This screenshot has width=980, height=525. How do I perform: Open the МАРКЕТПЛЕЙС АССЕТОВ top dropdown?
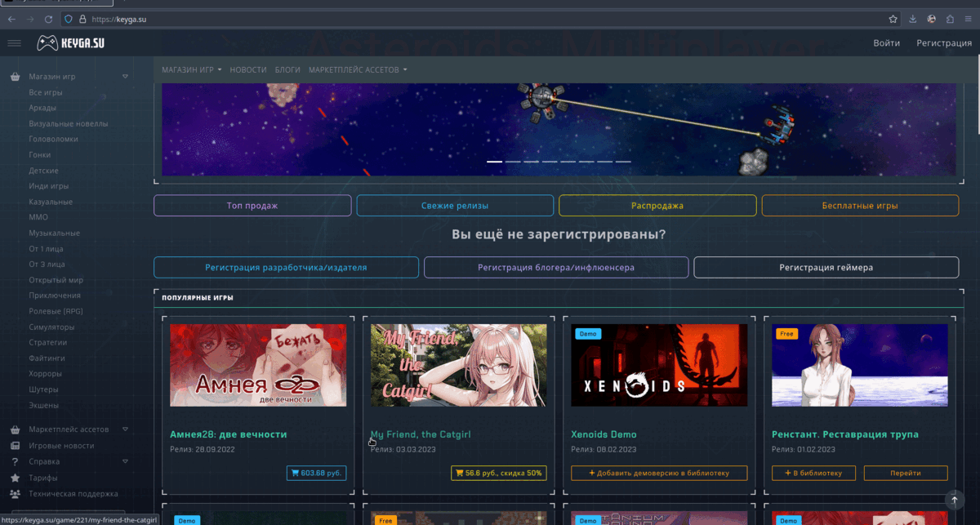click(x=358, y=70)
